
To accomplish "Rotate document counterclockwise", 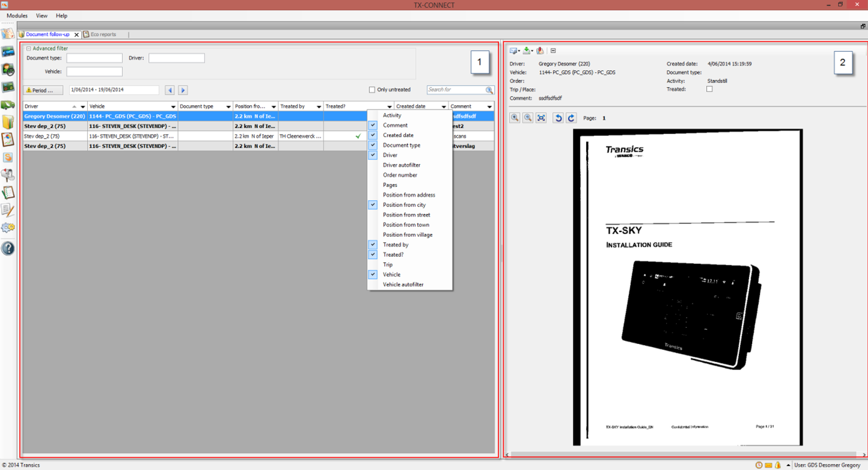I will pyautogui.click(x=558, y=118).
